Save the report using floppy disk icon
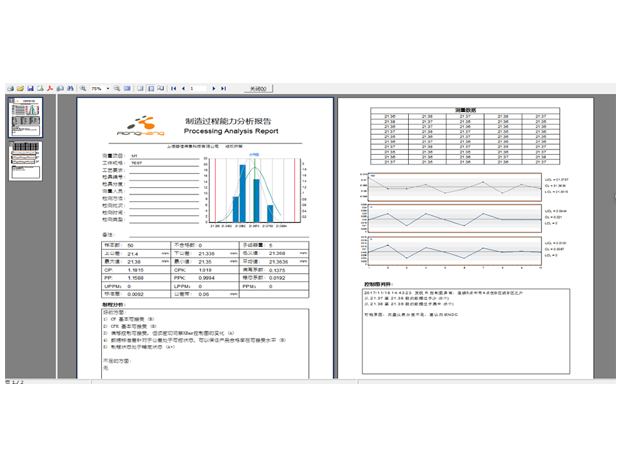This screenshot has width=620, height=450. click(x=30, y=88)
